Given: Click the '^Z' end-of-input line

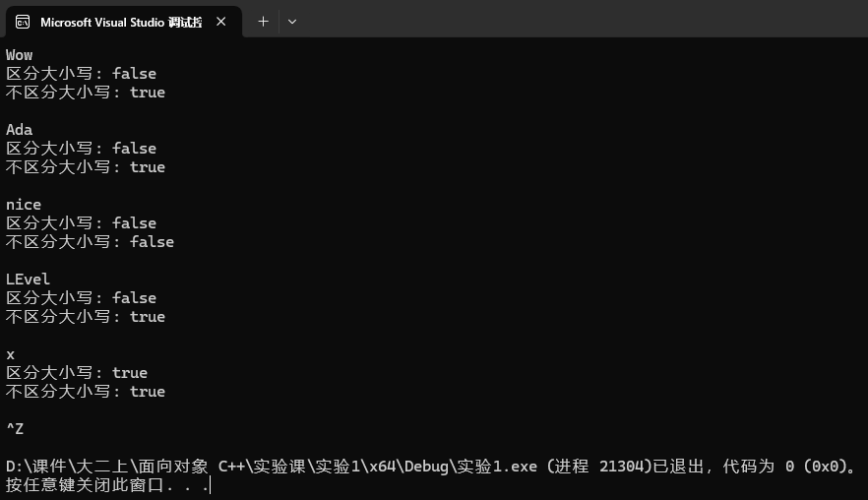Looking at the screenshot, I should tap(15, 428).
